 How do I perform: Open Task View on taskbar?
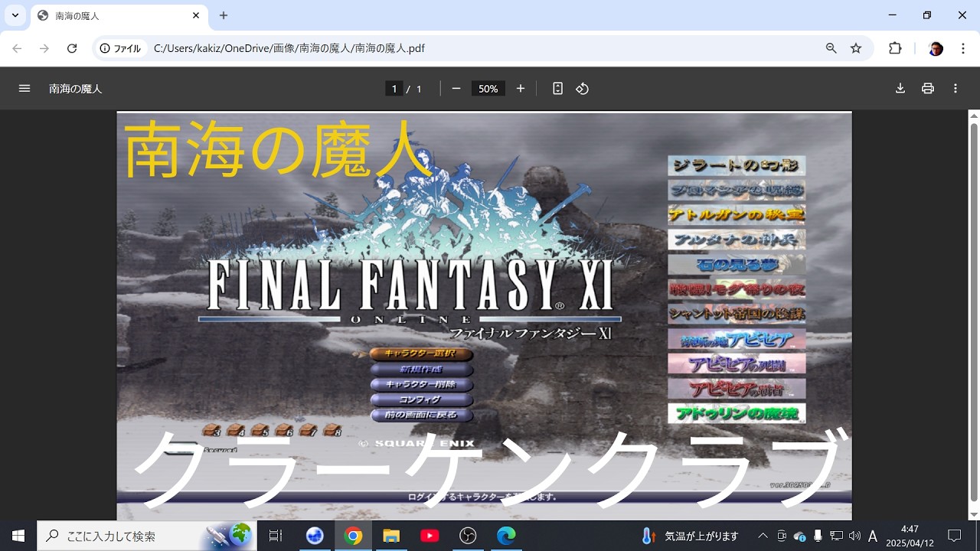tap(276, 536)
